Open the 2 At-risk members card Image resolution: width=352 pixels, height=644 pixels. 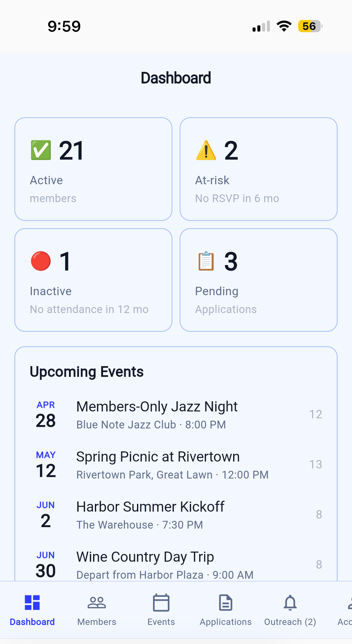tap(259, 169)
